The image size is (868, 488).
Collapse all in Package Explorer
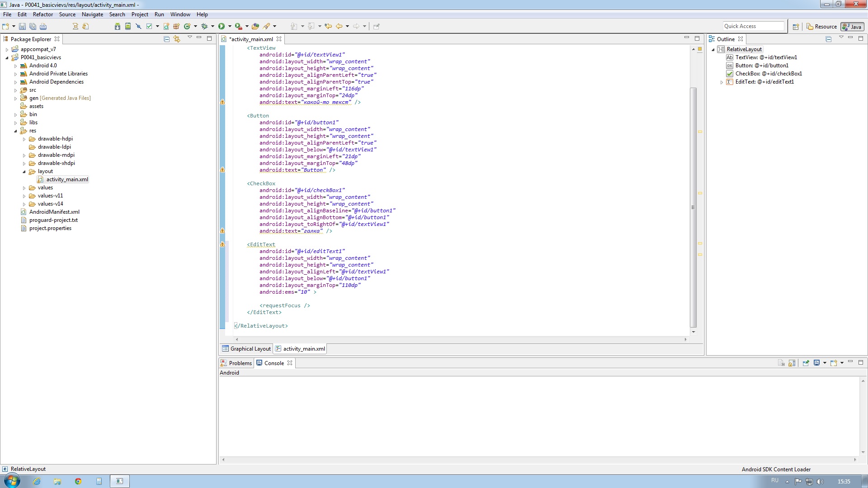[x=166, y=39]
